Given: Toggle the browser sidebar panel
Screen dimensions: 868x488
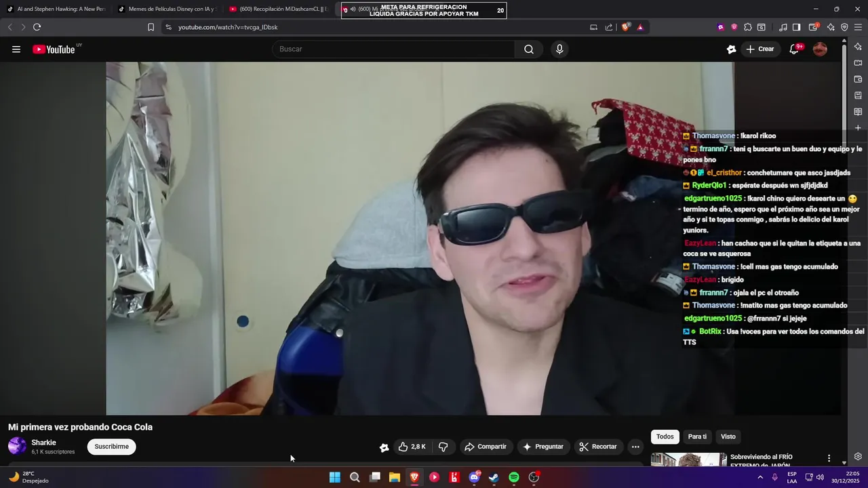Looking at the screenshot, I should click(797, 27).
